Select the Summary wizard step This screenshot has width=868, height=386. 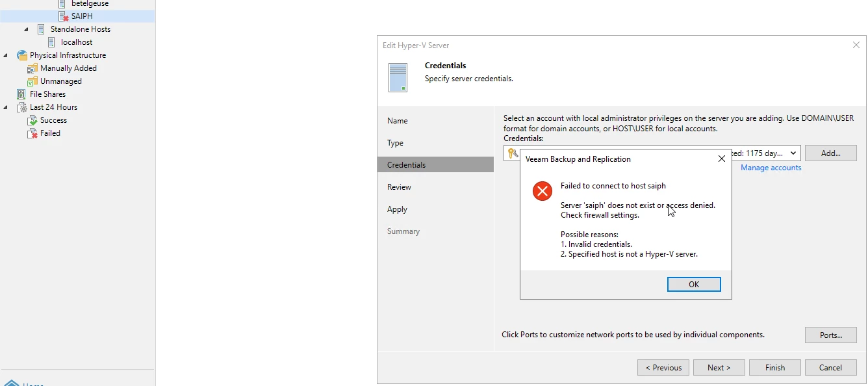pyautogui.click(x=435, y=231)
